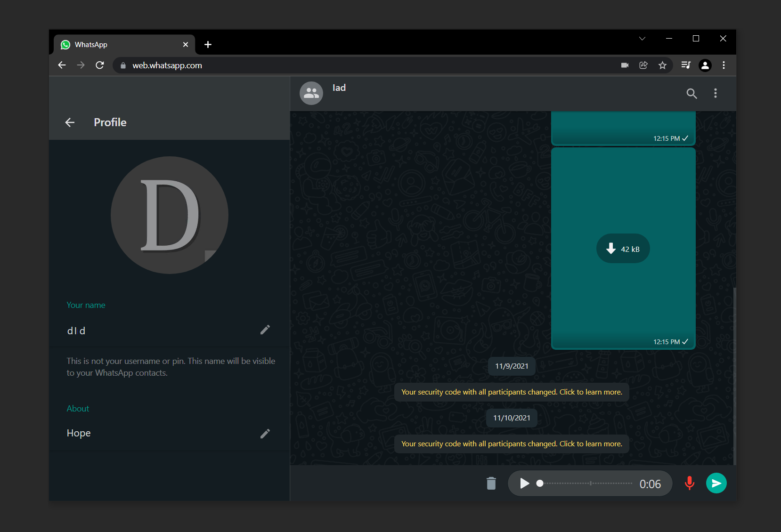Edit the About text 'Hope'
781x532 pixels.
coord(265,433)
